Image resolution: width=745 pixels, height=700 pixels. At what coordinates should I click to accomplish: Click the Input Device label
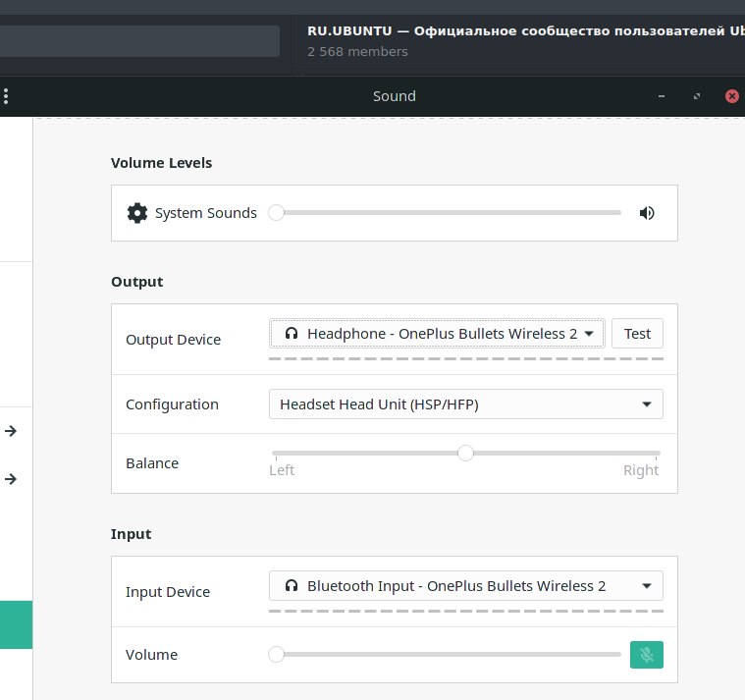tap(168, 592)
